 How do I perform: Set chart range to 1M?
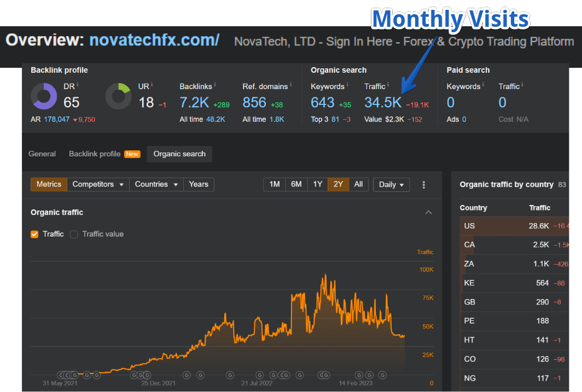(x=274, y=184)
